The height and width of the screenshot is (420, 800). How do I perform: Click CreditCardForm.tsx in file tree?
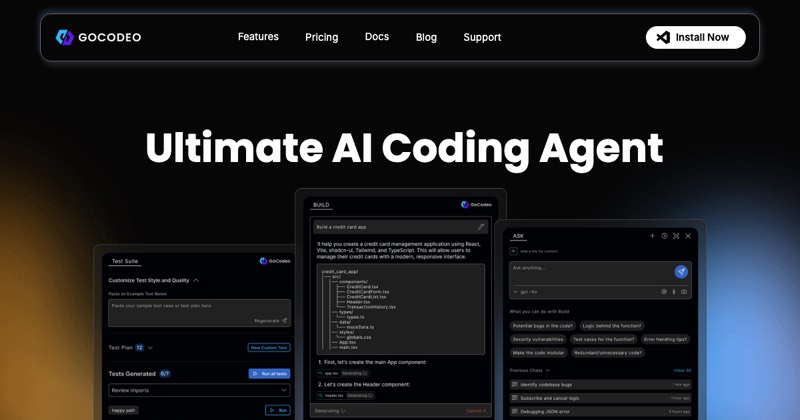click(x=367, y=292)
